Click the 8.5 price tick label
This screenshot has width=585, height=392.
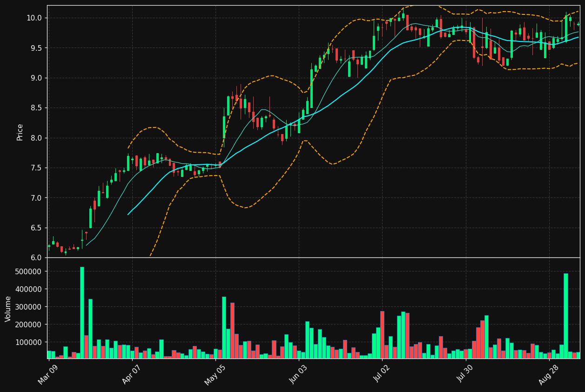click(x=36, y=108)
